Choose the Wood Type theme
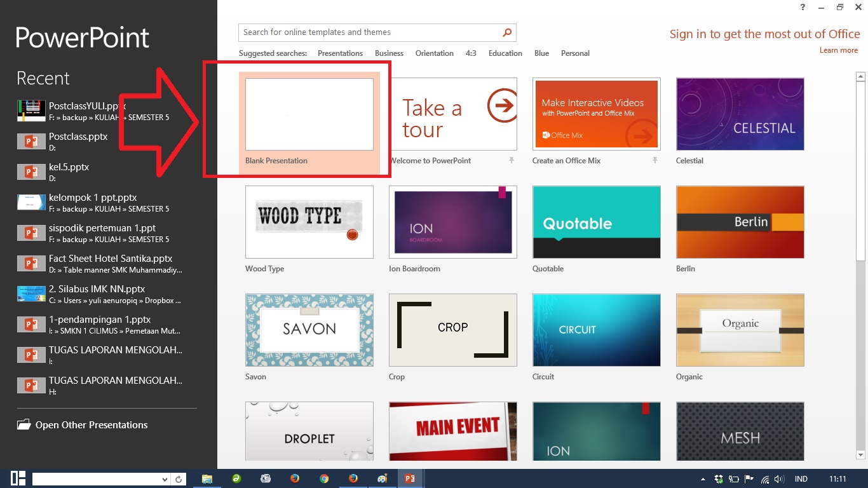 click(309, 222)
